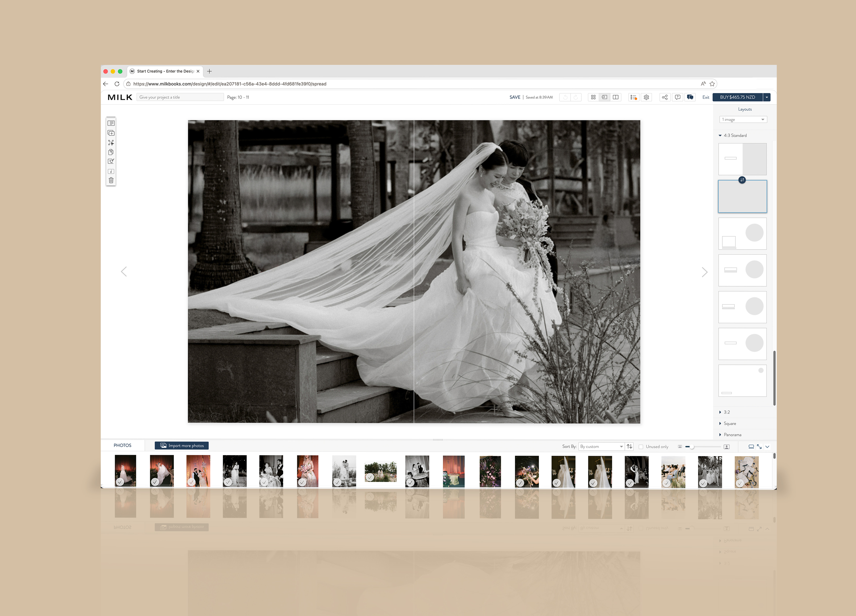Switch to two-page spread view

pos(616,97)
